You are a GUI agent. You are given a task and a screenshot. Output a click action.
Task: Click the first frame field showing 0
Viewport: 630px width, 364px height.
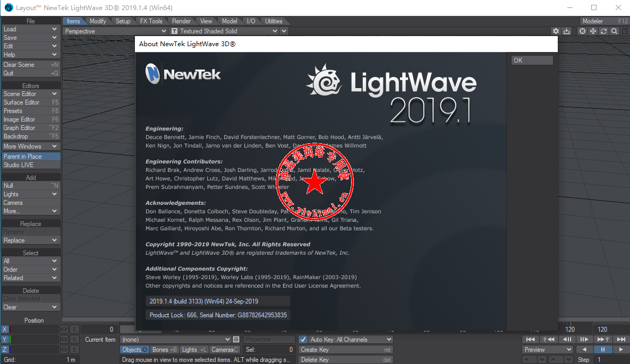[x=100, y=330]
